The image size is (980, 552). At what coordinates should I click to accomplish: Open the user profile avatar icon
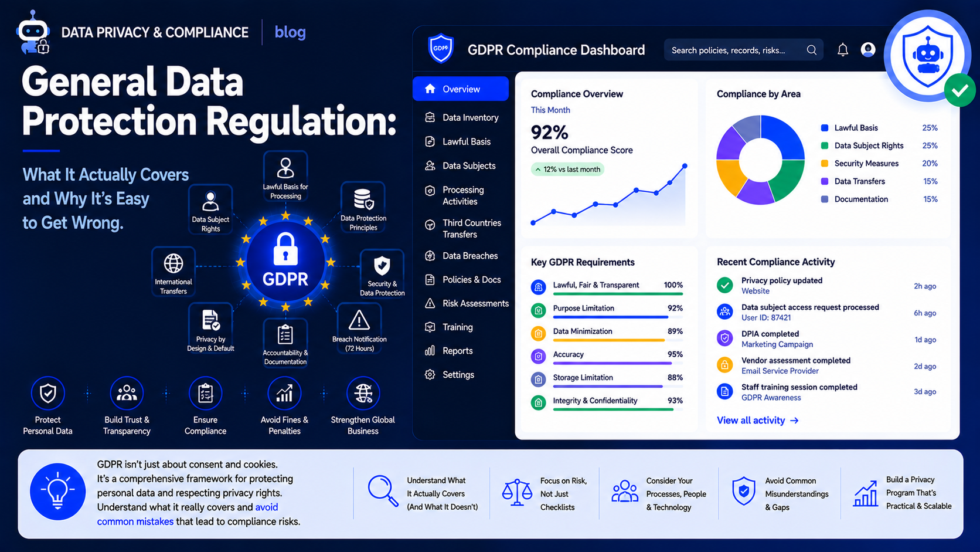[868, 50]
